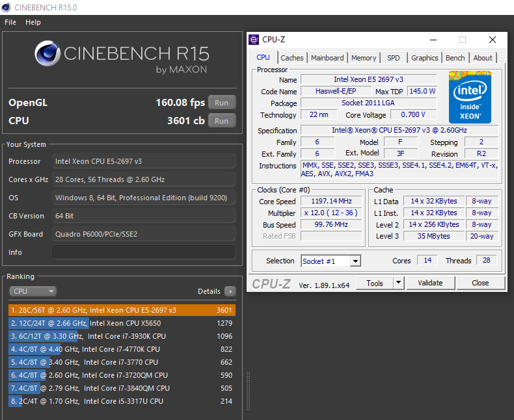Viewport: 514px width, 420px height.
Task: Click the Processor field Intel Xeon CPU E5-2697 v3
Action: point(144,161)
